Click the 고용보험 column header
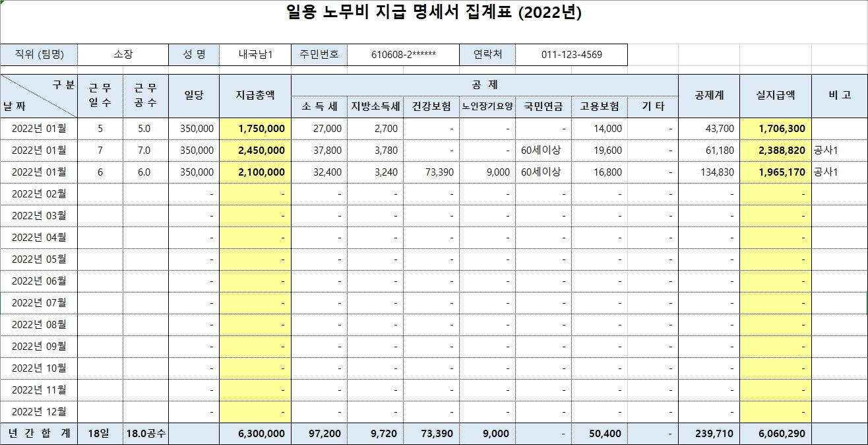 tap(599, 107)
